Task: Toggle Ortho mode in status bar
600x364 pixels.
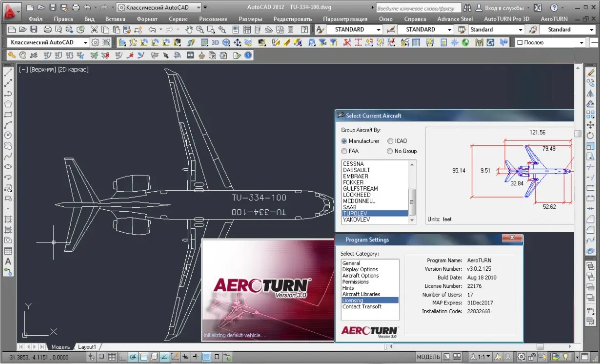Action: pyautogui.click(x=122, y=357)
